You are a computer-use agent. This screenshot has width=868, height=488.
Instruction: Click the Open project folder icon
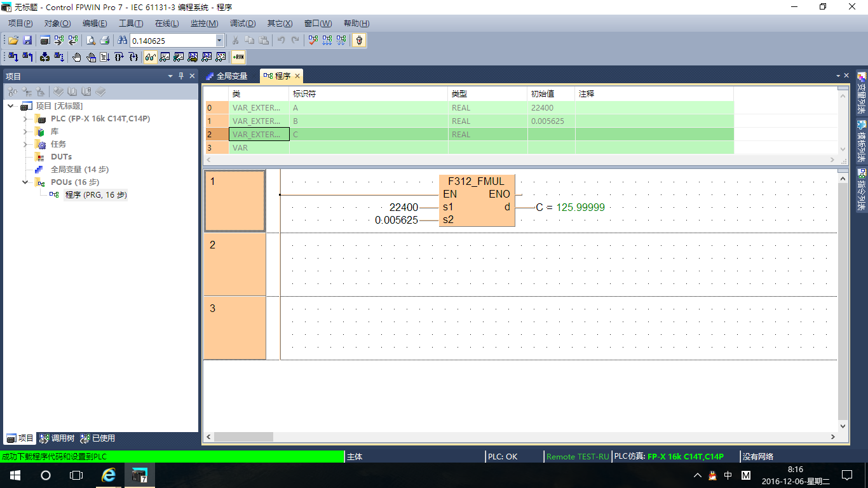(13, 40)
